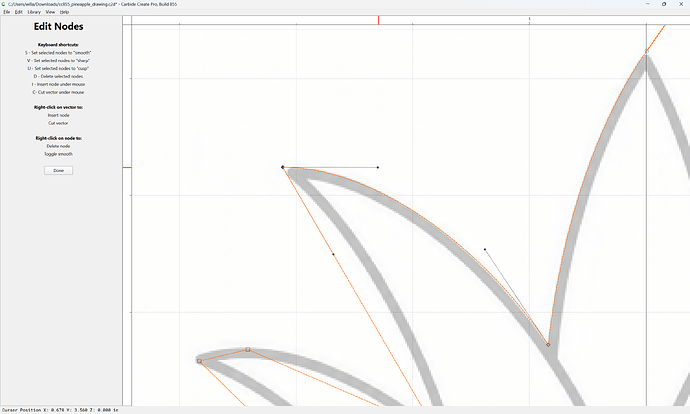The width and height of the screenshot is (690, 414).
Task: Minimize the Carbide Create window
Action: pyautogui.click(x=647, y=4)
